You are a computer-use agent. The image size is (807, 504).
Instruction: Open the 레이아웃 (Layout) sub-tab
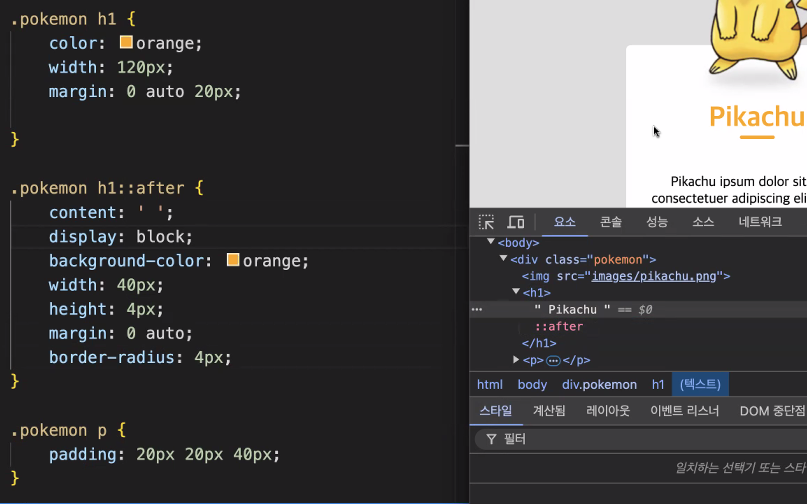(608, 411)
